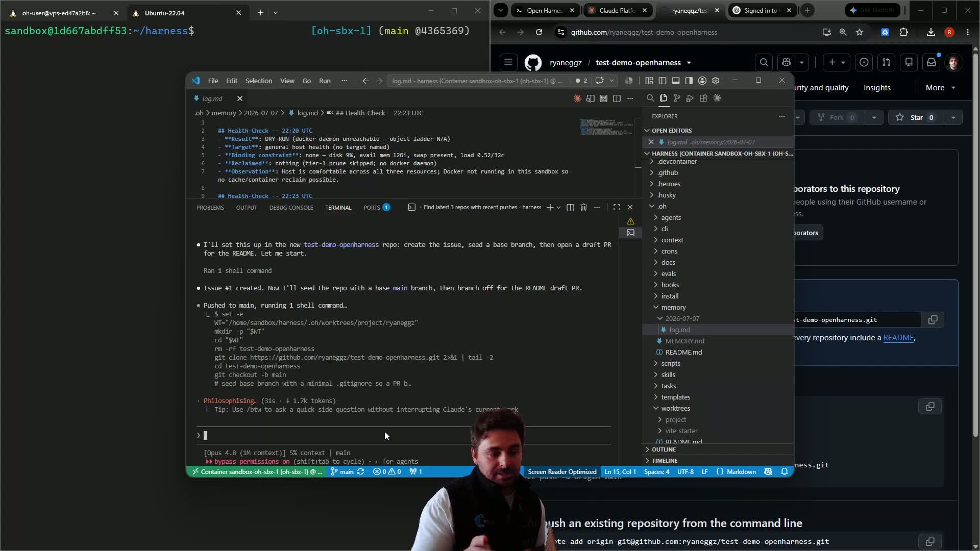Open markdown preview to the side icon
980x551 pixels.
point(591,98)
